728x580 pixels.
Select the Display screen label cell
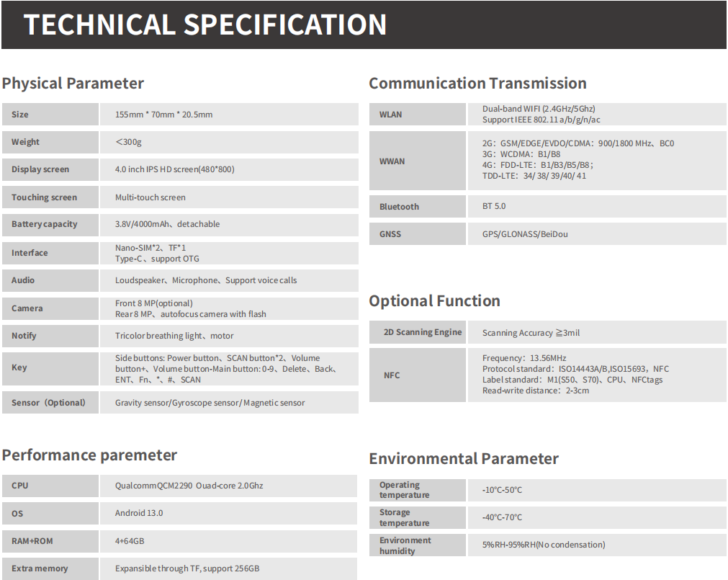[40, 170]
